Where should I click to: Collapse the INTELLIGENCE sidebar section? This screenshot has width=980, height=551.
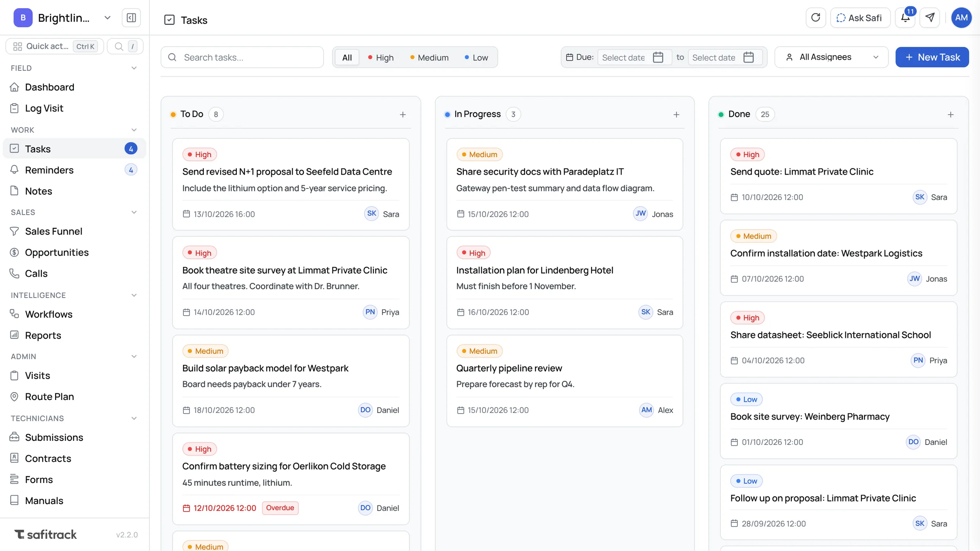[x=134, y=295]
